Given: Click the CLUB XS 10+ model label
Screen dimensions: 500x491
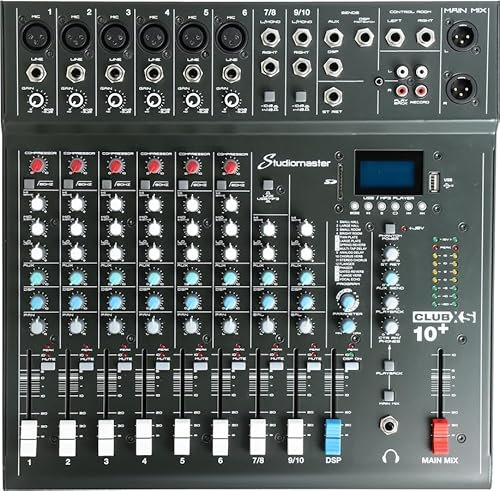Looking at the screenshot, I should click(x=444, y=327).
